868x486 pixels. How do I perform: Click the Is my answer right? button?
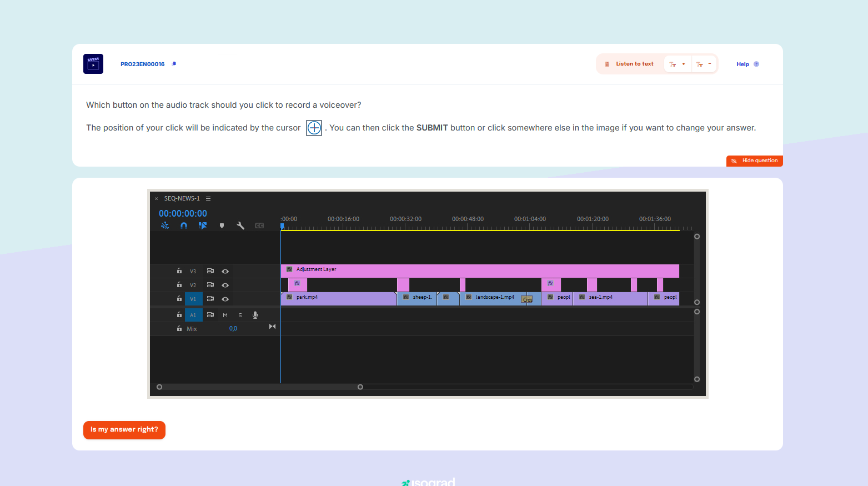point(124,430)
